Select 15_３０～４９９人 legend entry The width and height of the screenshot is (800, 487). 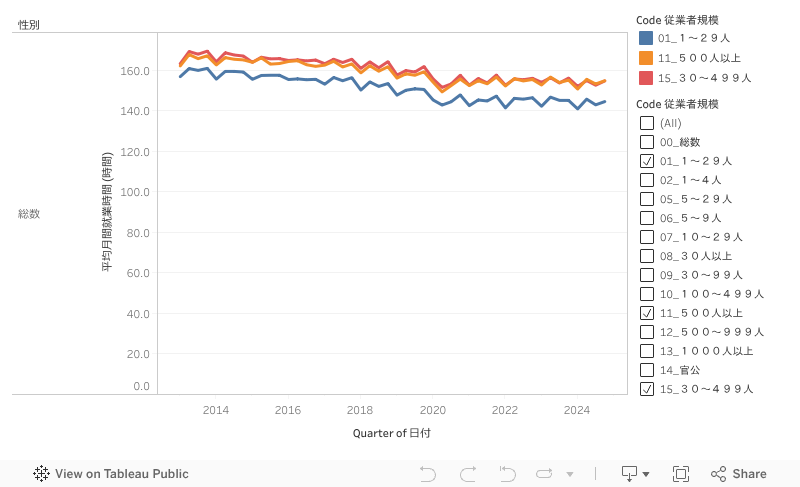[x=706, y=77]
